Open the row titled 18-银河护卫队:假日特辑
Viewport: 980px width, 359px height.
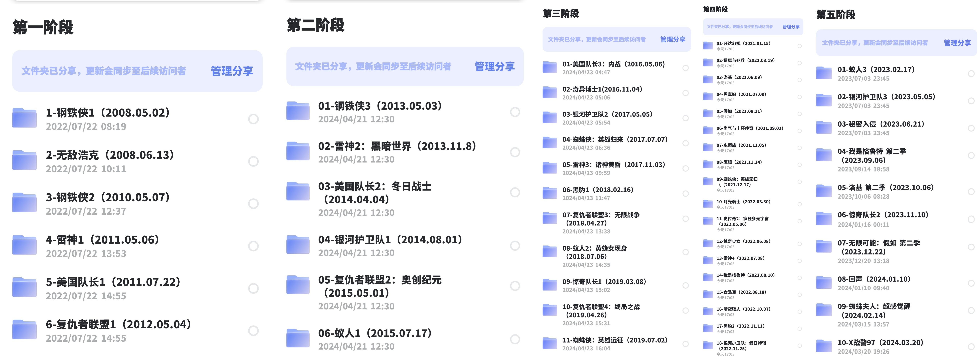[753, 348]
